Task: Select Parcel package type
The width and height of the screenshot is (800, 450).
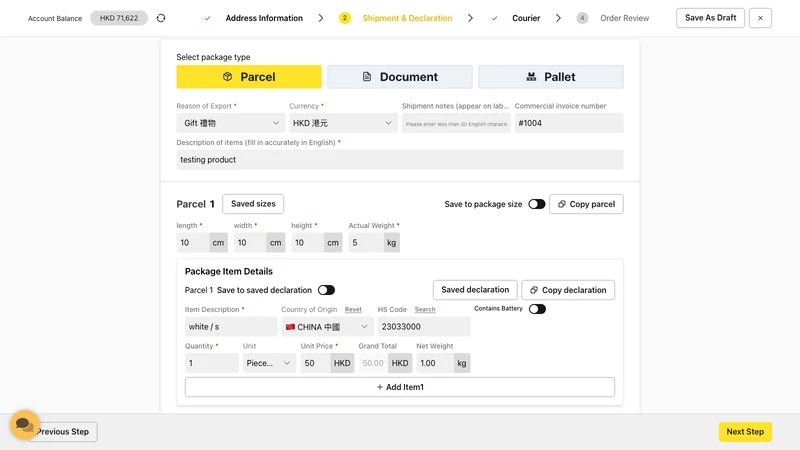Action: (249, 77)
